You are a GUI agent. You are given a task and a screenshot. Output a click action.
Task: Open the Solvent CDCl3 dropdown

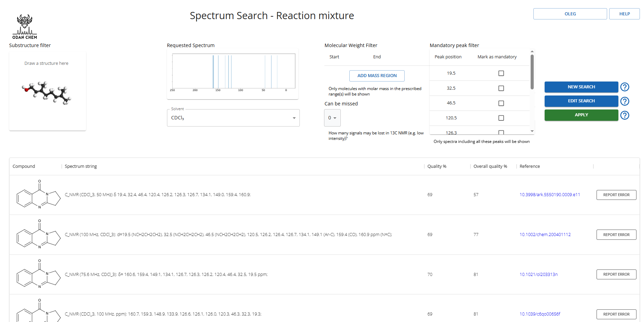pyautogui.click(x=233, y=118)
